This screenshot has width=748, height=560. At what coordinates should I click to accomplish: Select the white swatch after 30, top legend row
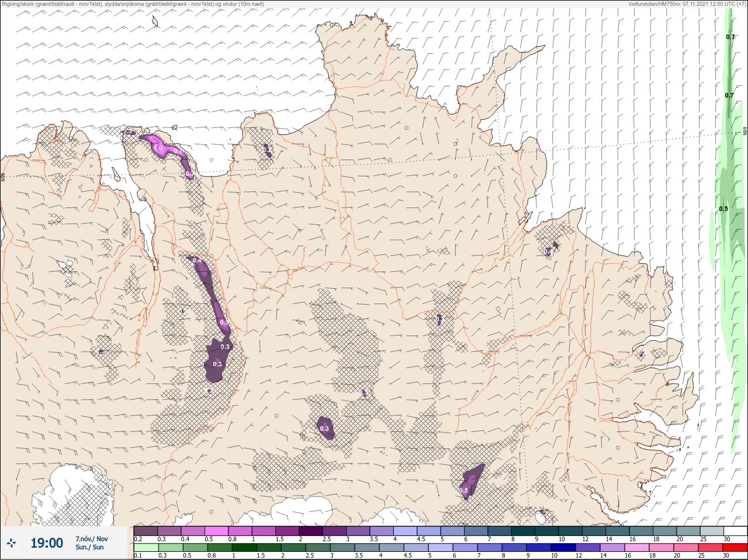pyautogui.click(x=735, y=531)
